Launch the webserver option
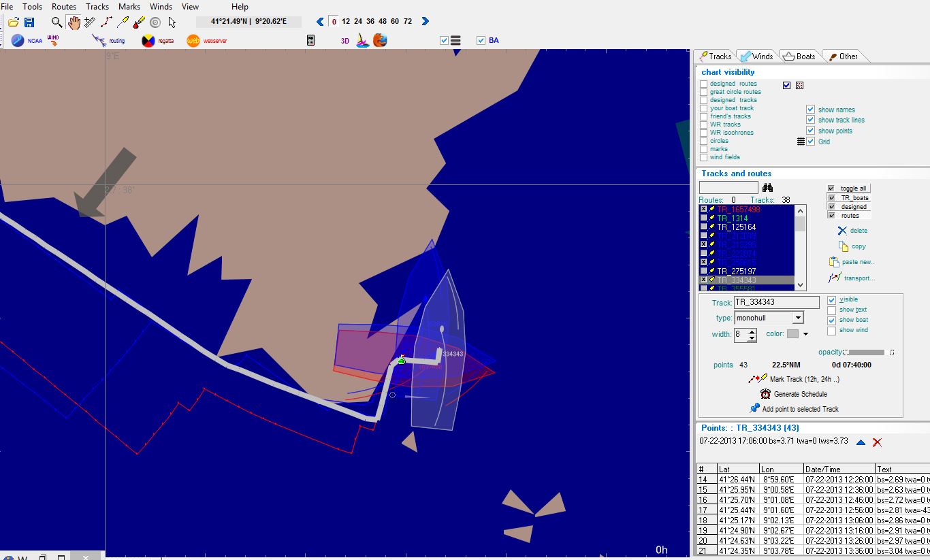 tap(207, 41)
